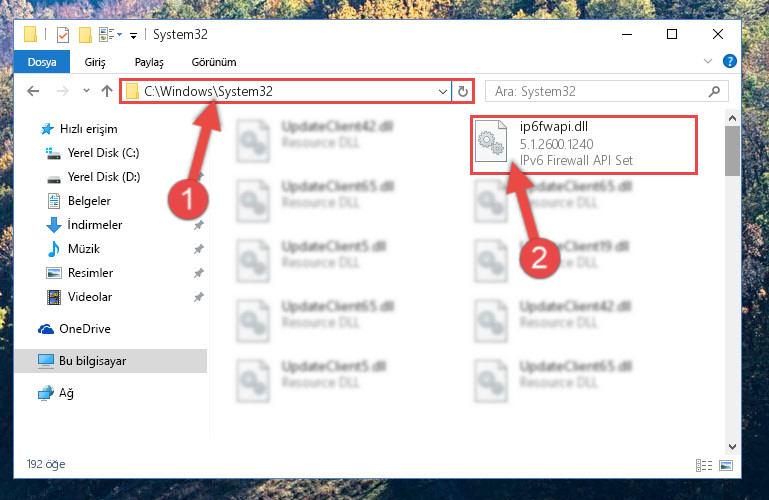Image resolution: width=769 pixels, height=500 pixels.
Task: Expand the address bar history dropdown
Action: click(x=442, y=92)
